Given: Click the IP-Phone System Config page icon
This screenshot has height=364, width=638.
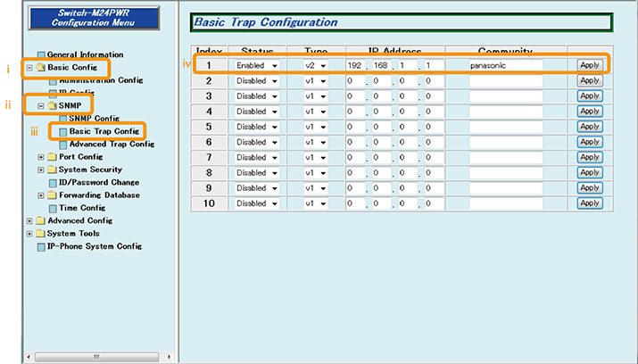Looking at the screenshot, I should (x=41, y=246).
